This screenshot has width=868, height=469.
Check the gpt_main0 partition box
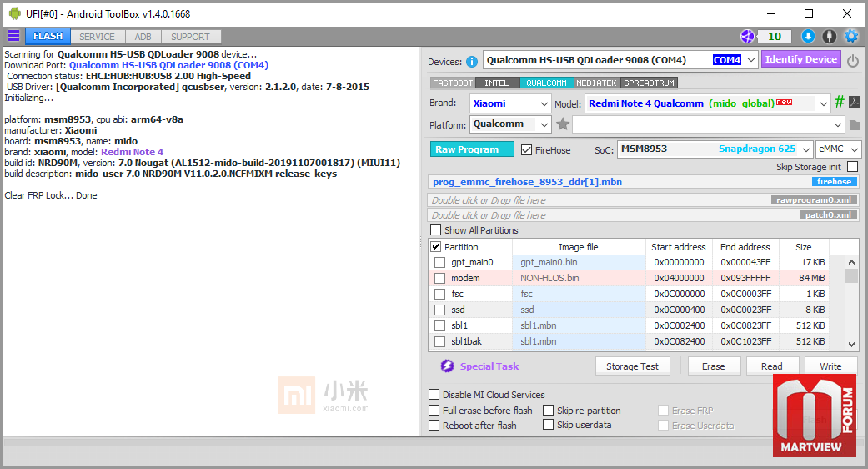coord(439,262)
